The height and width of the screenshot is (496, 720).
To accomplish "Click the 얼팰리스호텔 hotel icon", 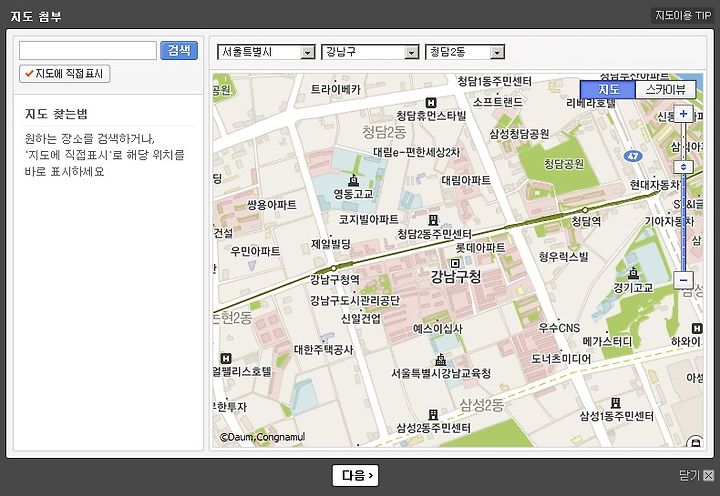I will pos(225,358).
